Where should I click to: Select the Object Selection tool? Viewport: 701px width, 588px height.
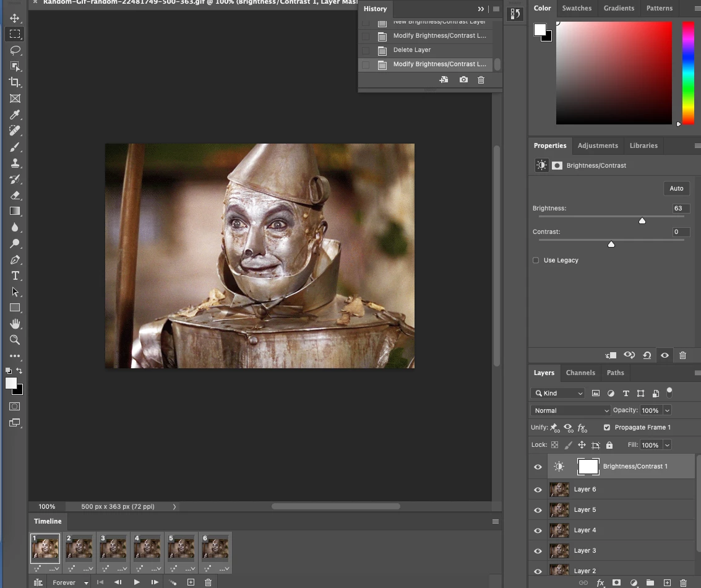pos(15,66)
